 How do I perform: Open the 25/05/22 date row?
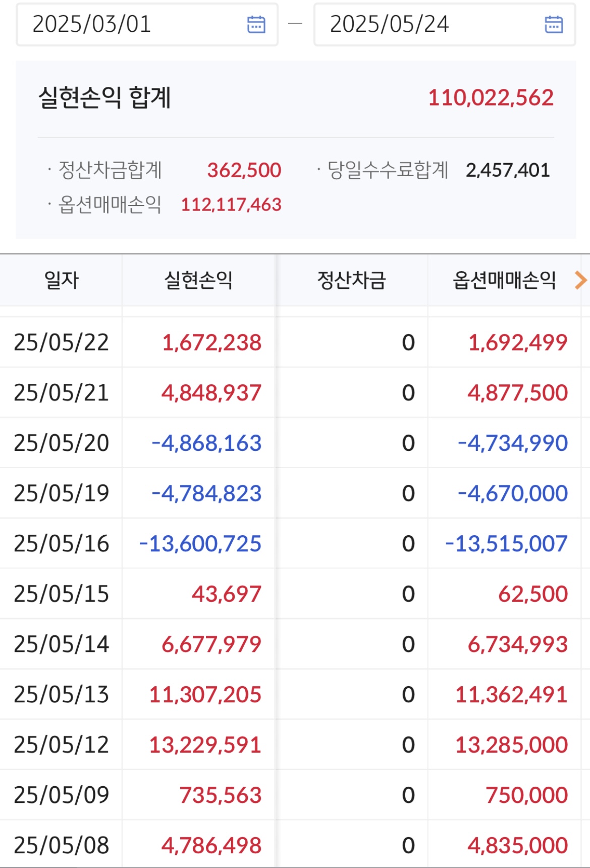click(x=61, y=342)
